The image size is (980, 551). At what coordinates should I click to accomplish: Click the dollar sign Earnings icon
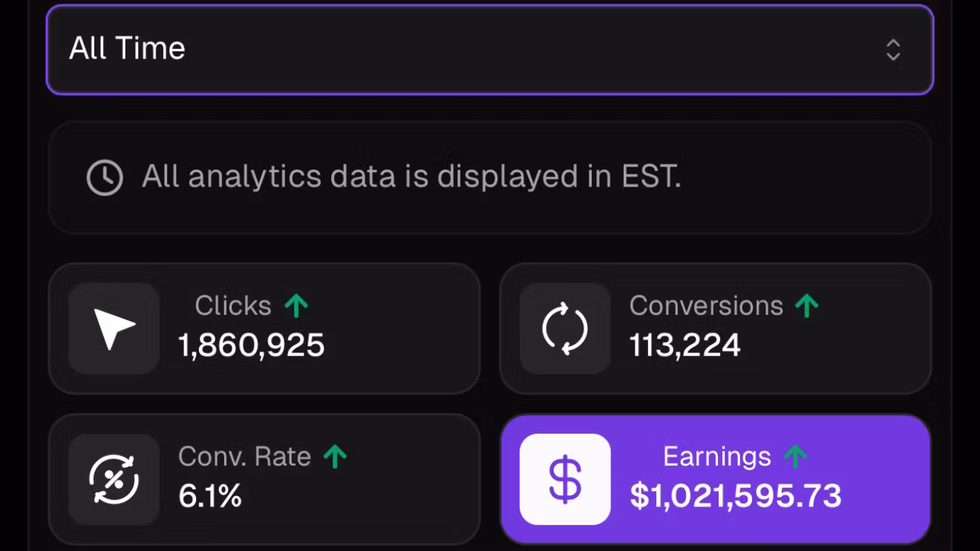point(565,480)
